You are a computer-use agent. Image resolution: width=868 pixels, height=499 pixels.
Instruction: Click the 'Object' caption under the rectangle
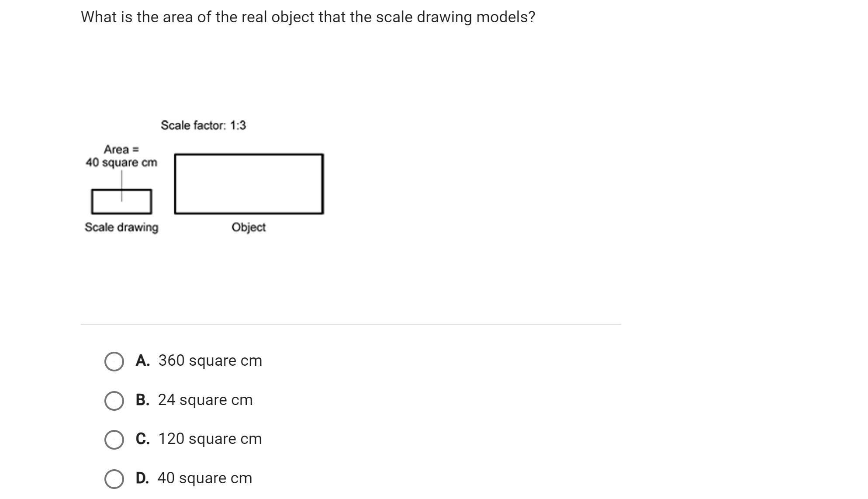pos(249,228)
